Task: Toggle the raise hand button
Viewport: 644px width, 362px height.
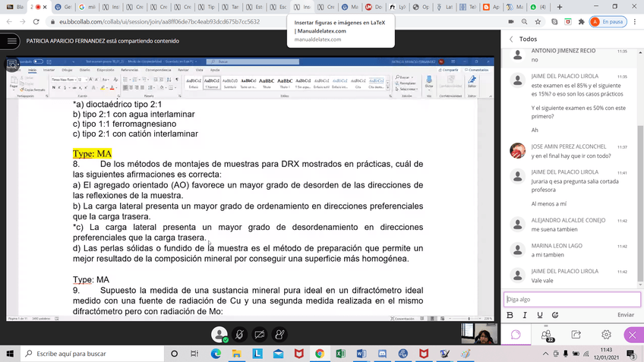Action: [x=279, y=335]
